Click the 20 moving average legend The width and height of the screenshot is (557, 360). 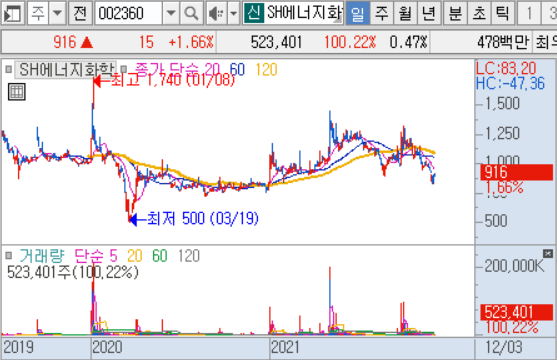coord(212,69)
